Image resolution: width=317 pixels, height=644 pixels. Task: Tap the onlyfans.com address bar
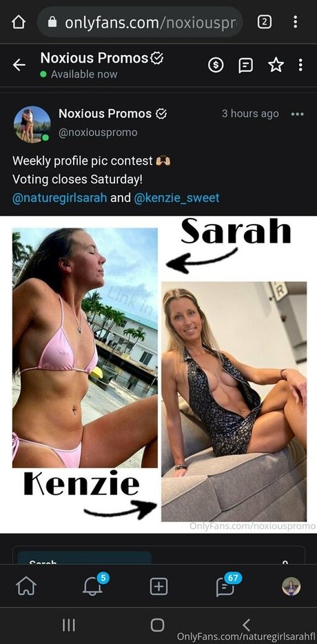coord(140,22)
